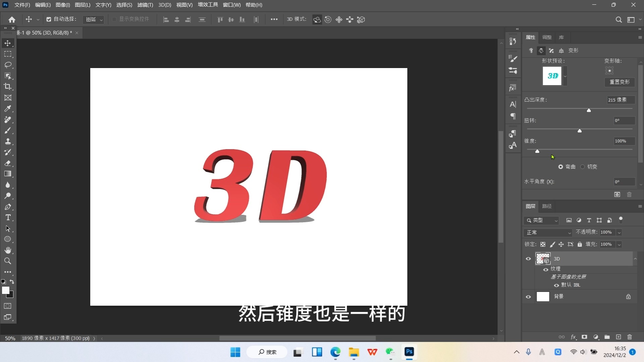This screenshot has height=362, width=644.
Task: Open the shape preset dropdown
Action: click(565, 76)
